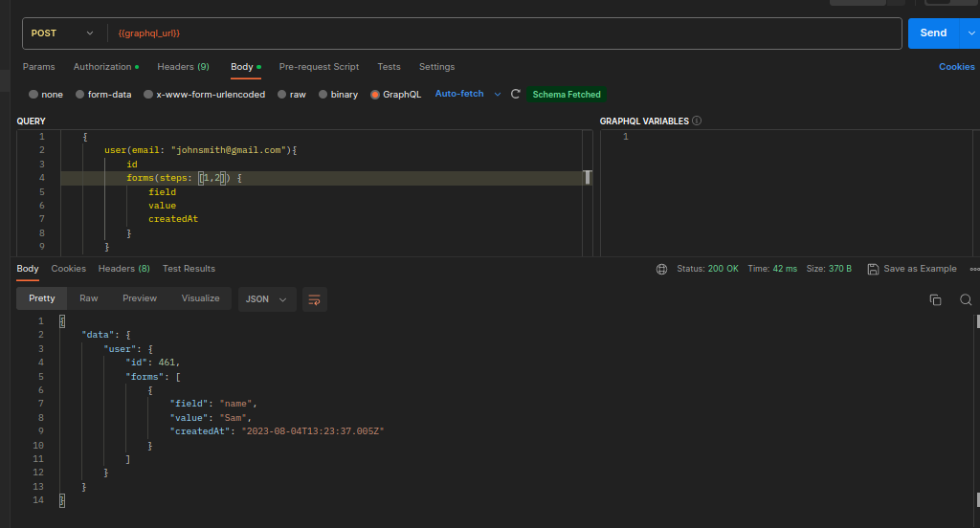
Task: Open response search via the magnifier icon
Action: (x=966, y=300)
